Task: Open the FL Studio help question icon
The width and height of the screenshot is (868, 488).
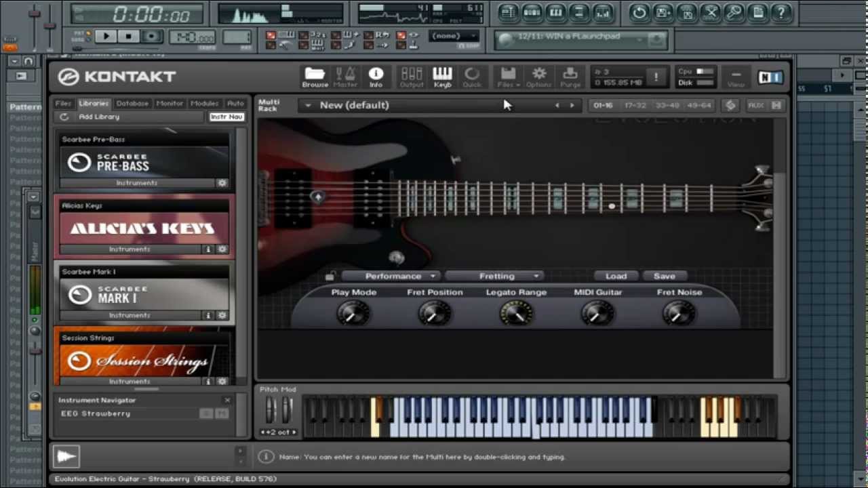Action: [x=782, y=12]
